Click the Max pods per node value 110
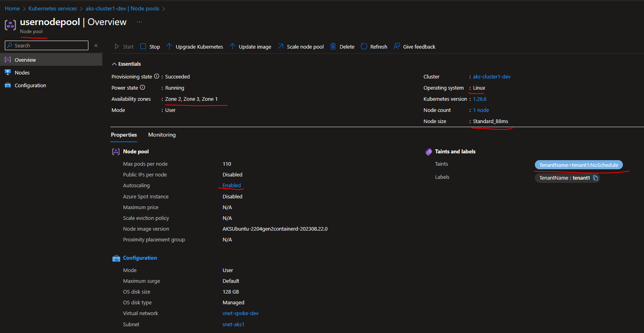The width and height of the screenshot is (644, 333). [x=227, y=164]
